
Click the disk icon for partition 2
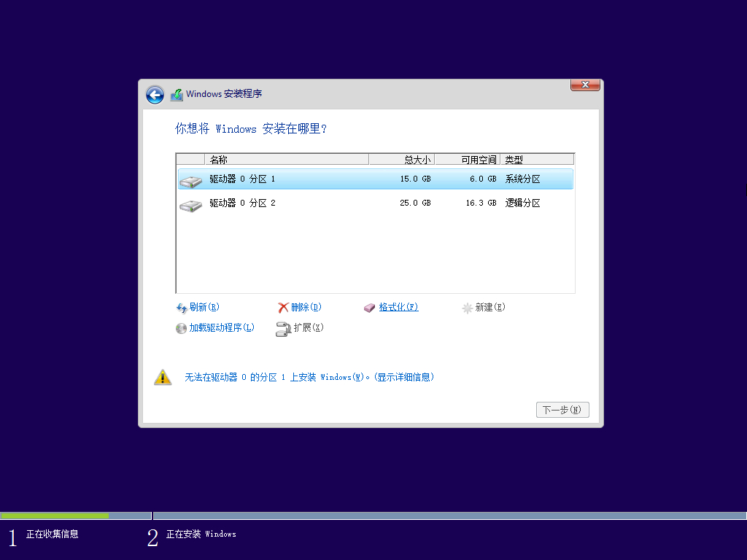(x=190, y=205)
